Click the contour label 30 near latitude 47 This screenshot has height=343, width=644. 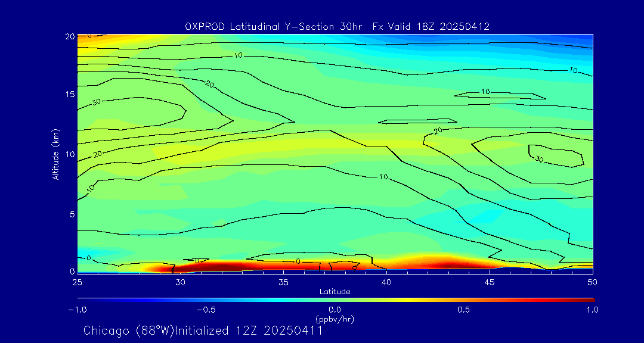[x=539, y=160]
